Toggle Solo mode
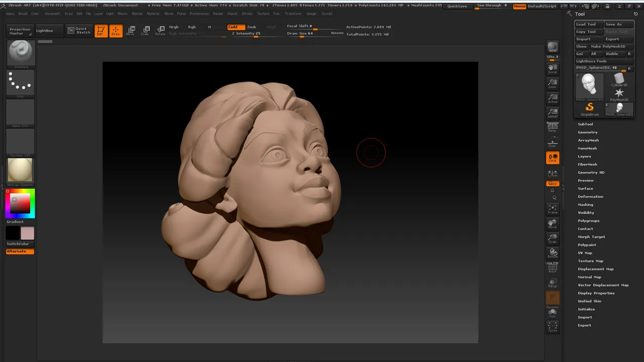The image size is (644, 362). (552, 313)
